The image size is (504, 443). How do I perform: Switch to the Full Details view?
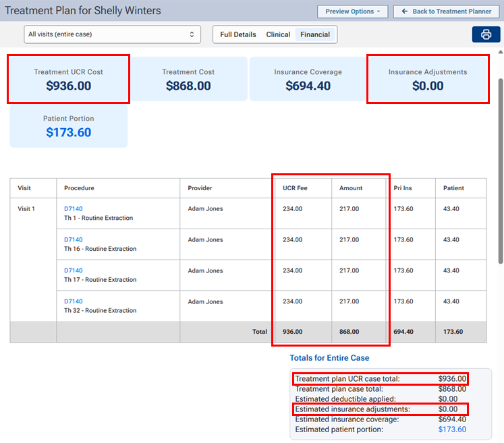[x=238, y=34]
